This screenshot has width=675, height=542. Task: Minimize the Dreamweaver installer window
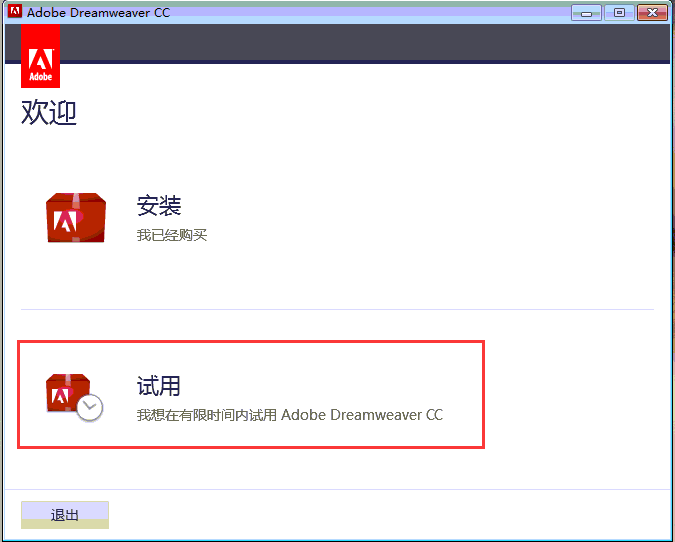click(586, 13)
